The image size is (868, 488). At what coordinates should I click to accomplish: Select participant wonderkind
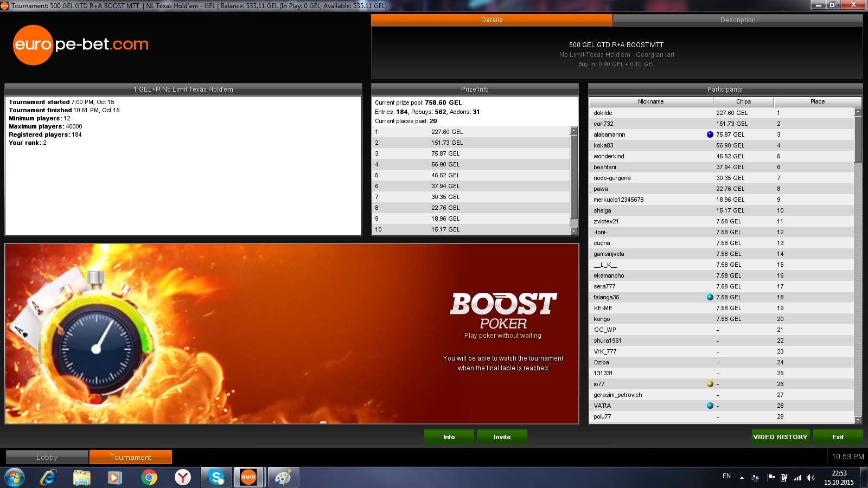722,156
